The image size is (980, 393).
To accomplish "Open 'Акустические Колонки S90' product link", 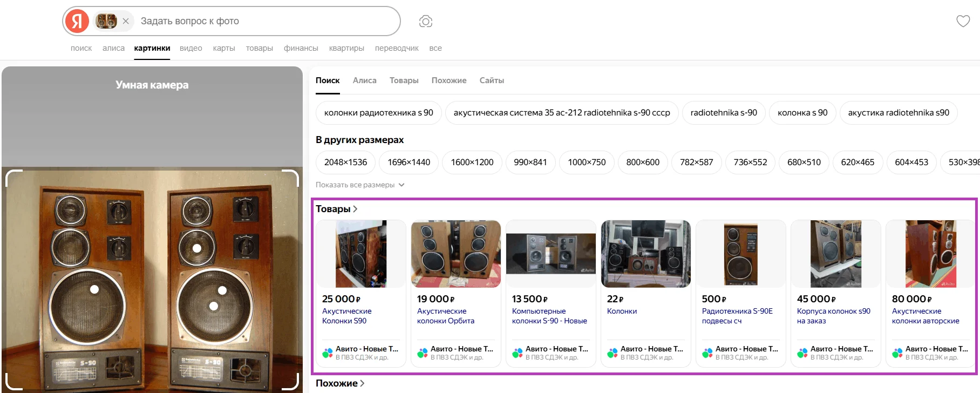I will 346,316.
